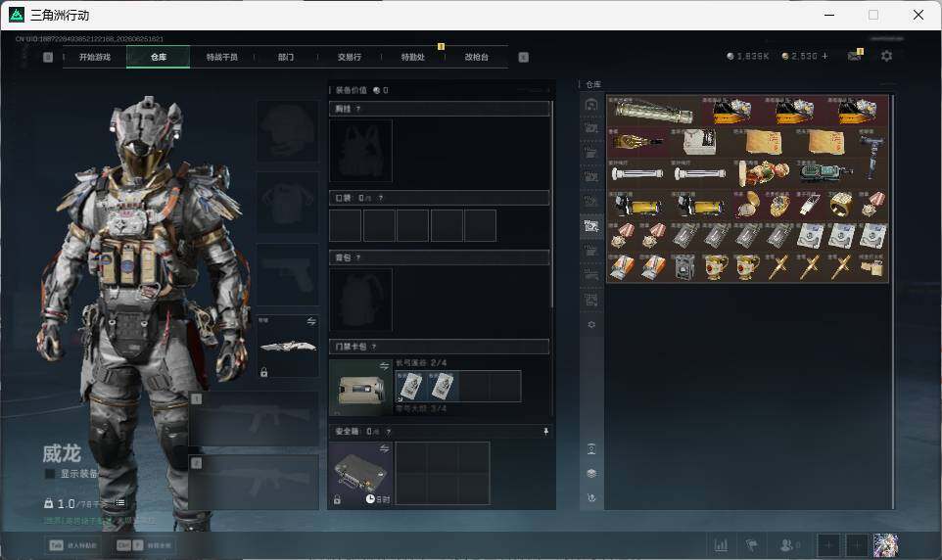Image resolution: width=942 pixels, height=560 pixels.
Task: Open the weight details list icon beside 1.0/78
Action: click(119, 503)
